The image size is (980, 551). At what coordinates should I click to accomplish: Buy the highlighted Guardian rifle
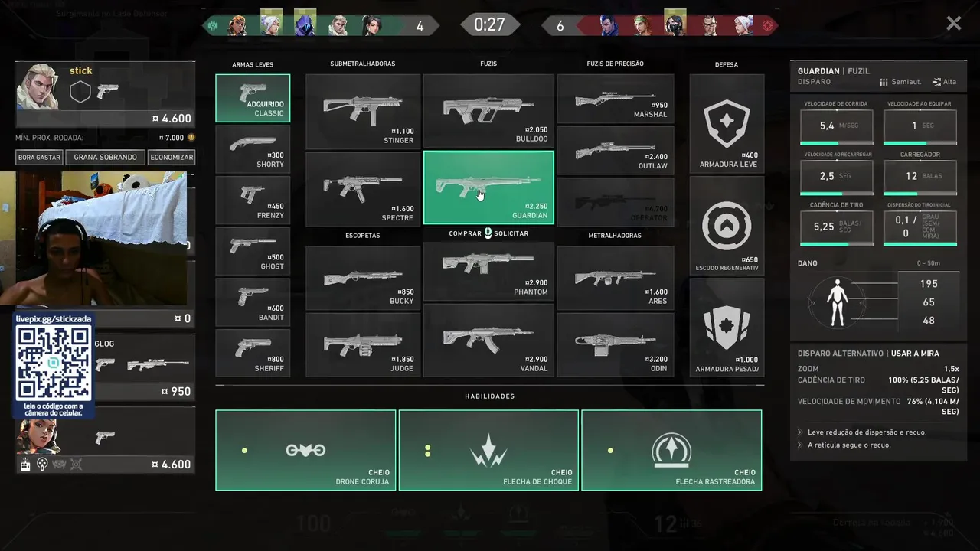tap(488, 187)
